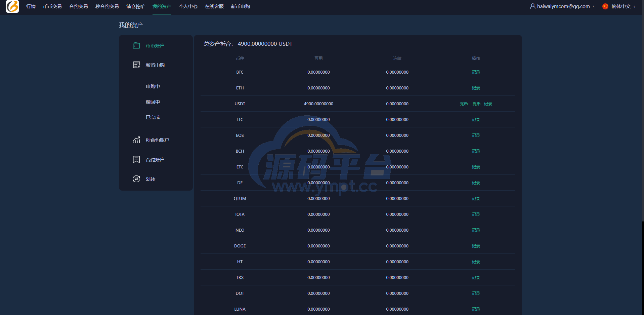Select 秒合约账户 in sidebar
Viewport: 644px width, 315px height.
click(158, 140)
